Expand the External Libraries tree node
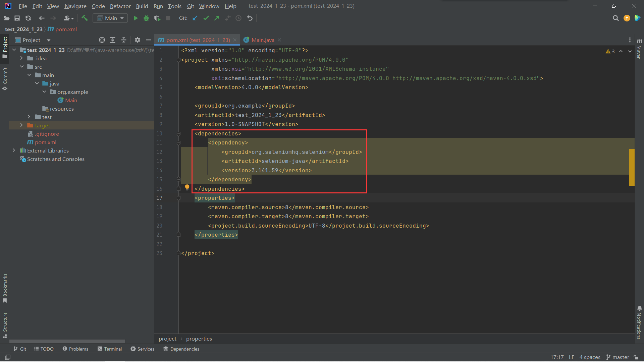 tap(14, 150)
